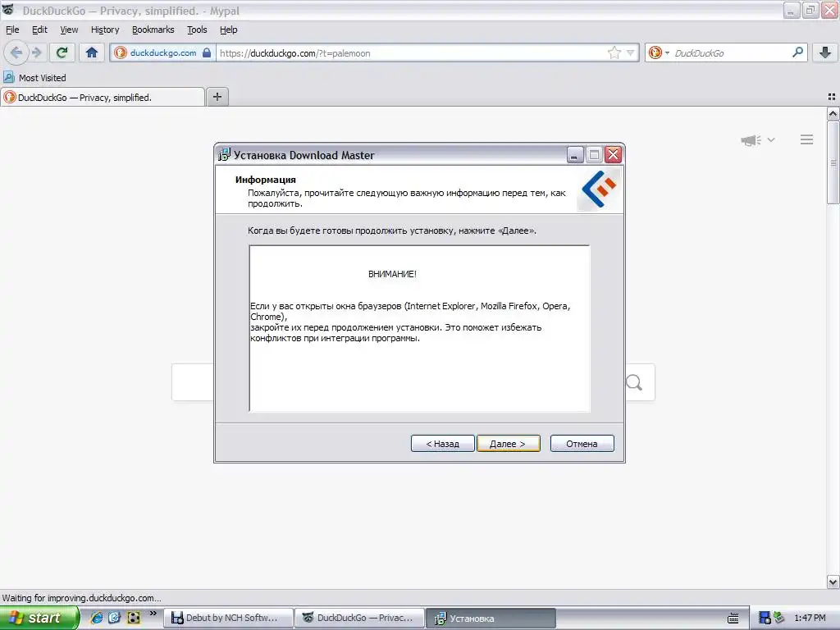840x630 pixels.
Task: Open the File menu
Action: point(12,30)
